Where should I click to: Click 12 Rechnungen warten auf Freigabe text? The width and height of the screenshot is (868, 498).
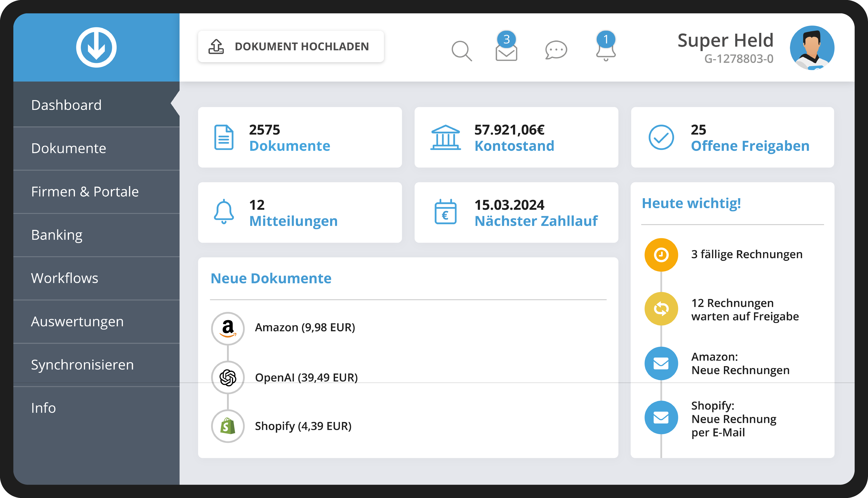point(745,310)
